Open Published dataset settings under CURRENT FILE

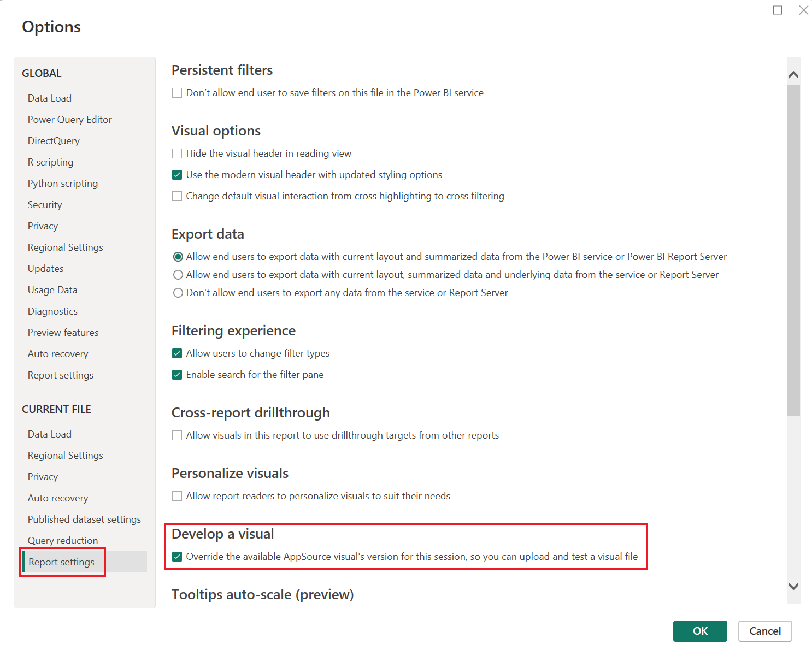(x=84, y=519)
